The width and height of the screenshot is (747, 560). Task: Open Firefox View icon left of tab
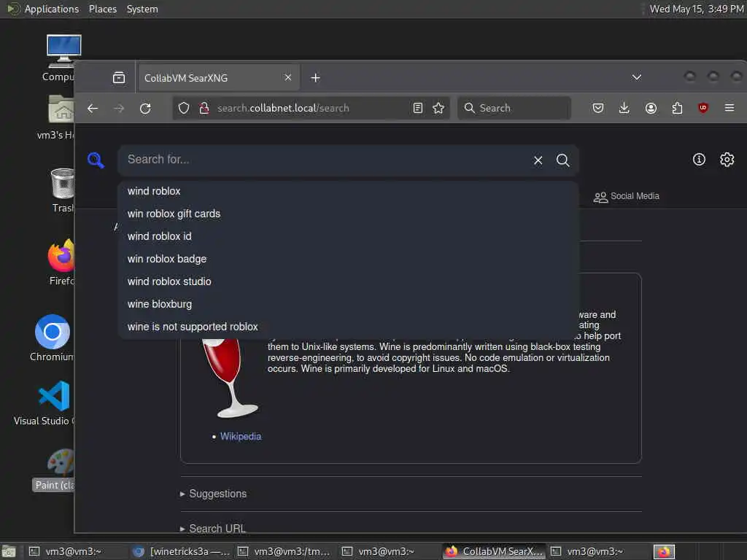119,77
